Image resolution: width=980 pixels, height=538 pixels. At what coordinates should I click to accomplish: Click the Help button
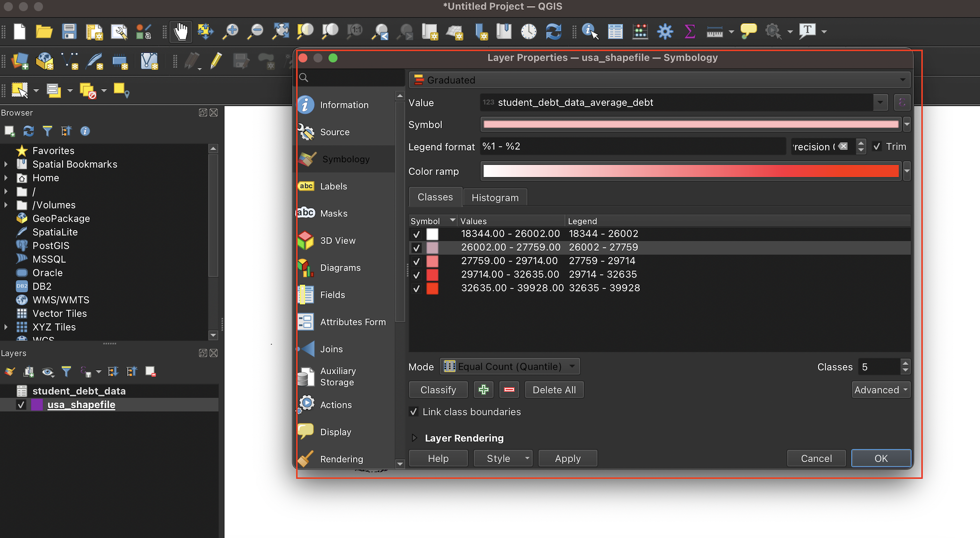point(438,458)
